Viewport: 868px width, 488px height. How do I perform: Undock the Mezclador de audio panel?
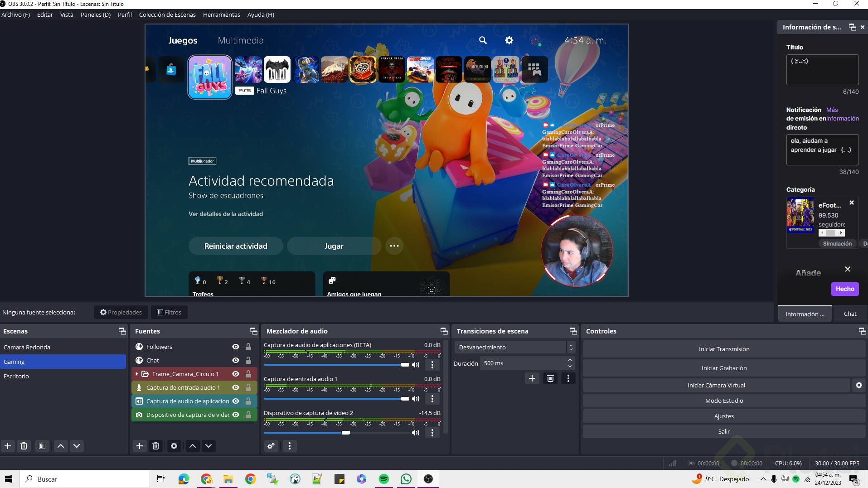(444, 331)
